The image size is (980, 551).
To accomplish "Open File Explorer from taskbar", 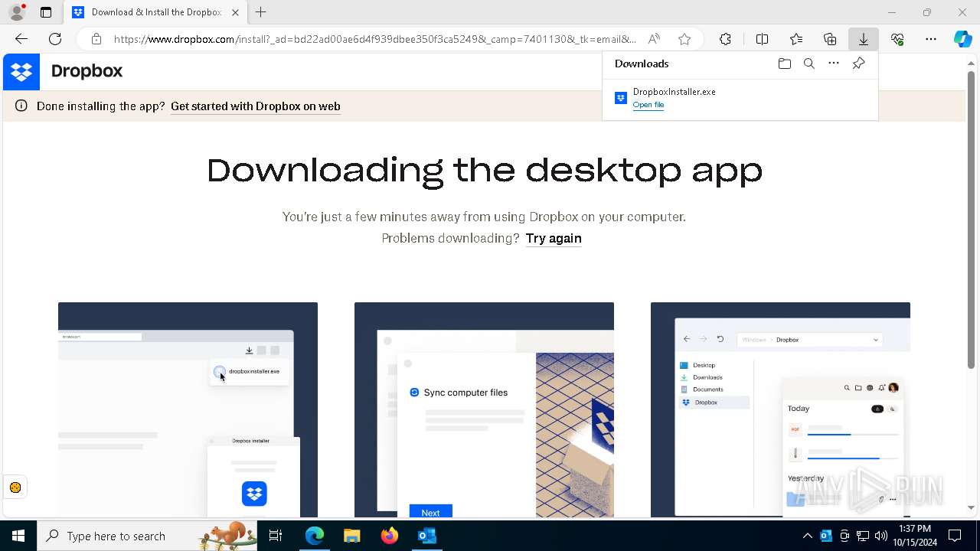I will pyautogui.click(x=351, y=536).
